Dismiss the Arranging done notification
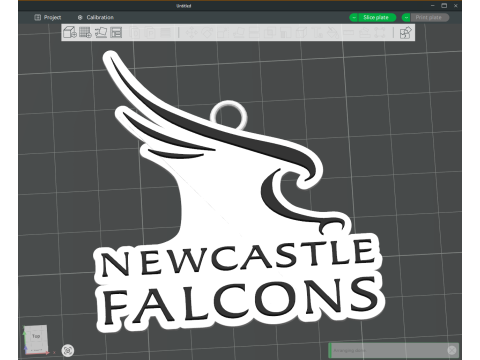The width and height of the screenshot is (480, 360). click(452, 350)
